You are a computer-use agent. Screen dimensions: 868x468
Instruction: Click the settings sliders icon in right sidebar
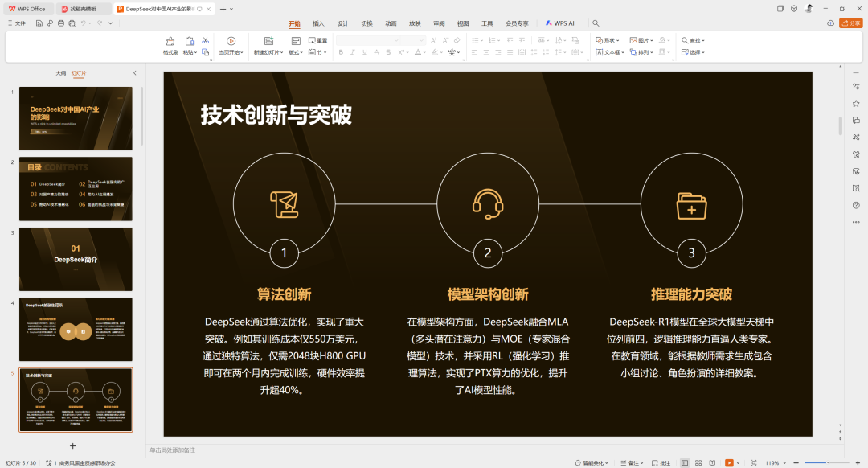click(856, 86)
